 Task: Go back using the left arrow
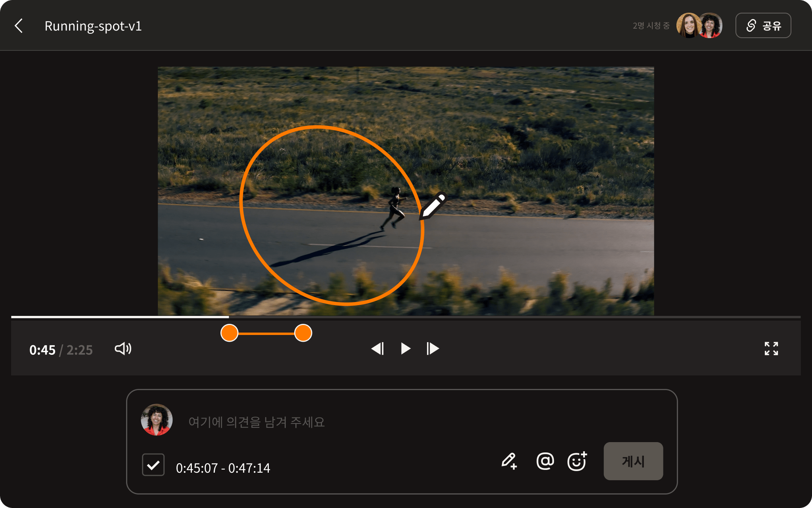tap(19, 26)
